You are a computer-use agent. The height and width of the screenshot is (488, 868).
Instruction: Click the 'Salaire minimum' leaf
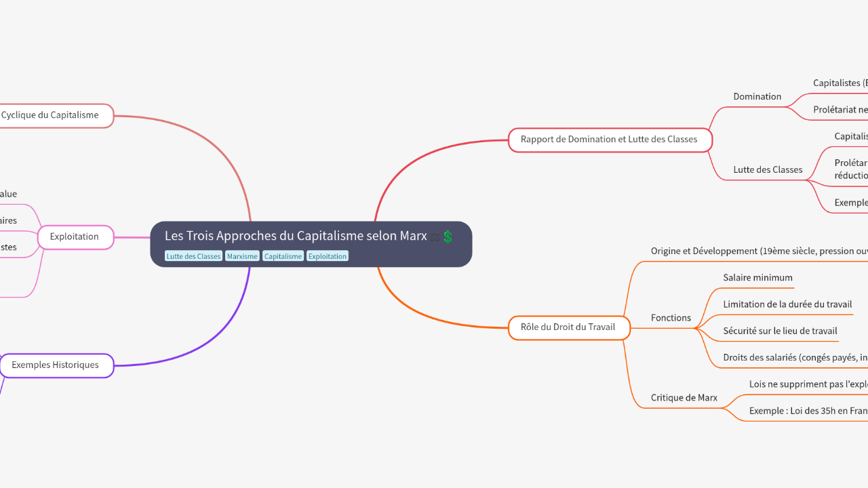click(758, 278)
